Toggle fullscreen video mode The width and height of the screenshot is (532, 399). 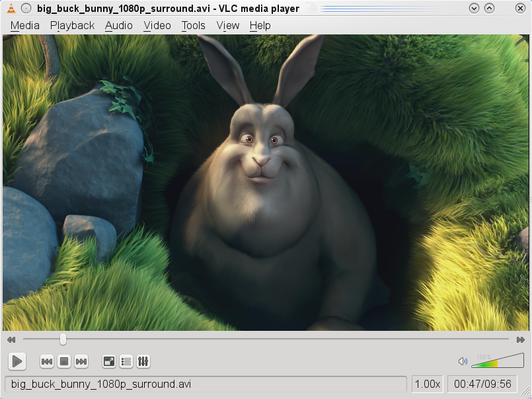pos(108,361)
